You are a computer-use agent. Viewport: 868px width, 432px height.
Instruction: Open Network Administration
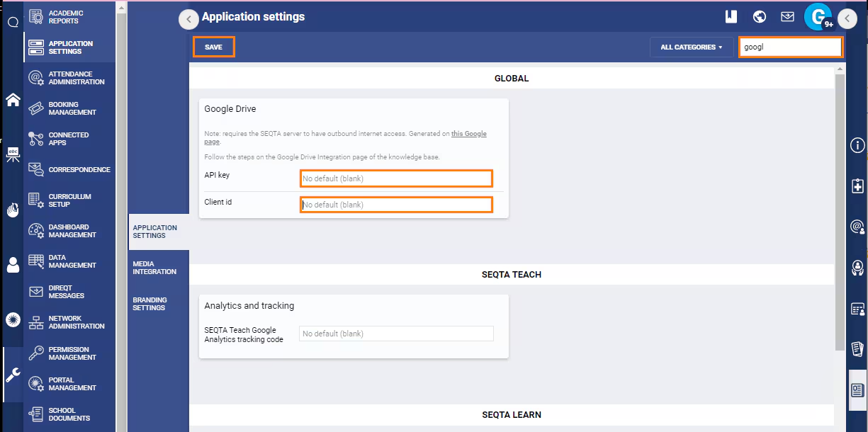[69, 322]
